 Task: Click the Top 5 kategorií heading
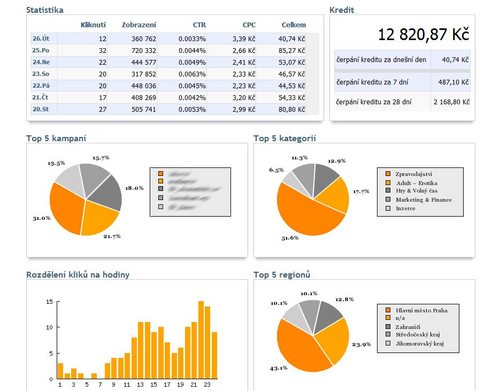(x=284, y=138)
